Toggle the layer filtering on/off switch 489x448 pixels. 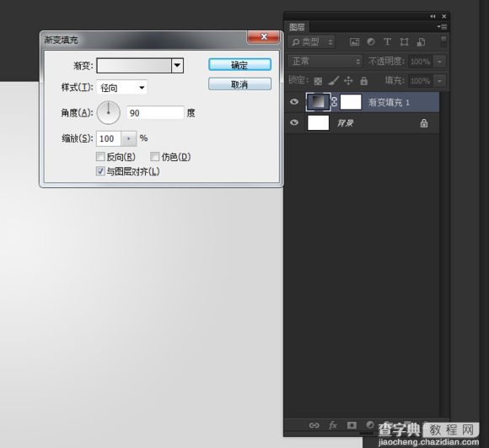[x=443, y=42]
